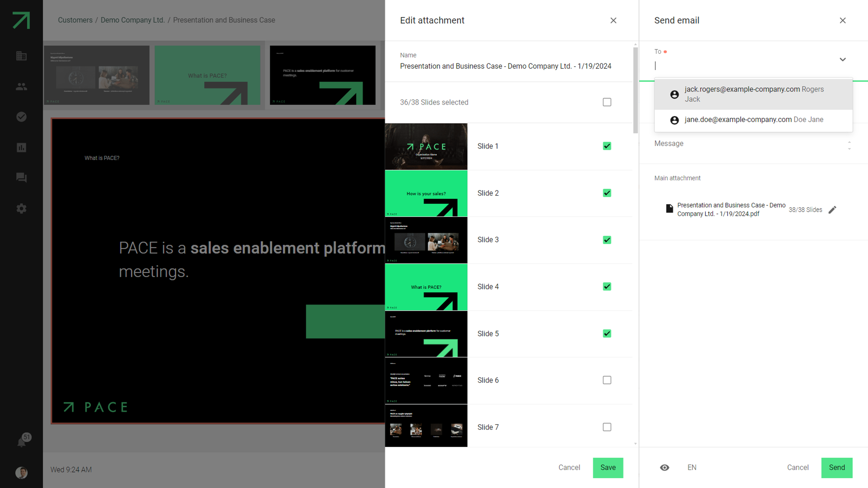Collapse the To recipients dropdown chevron
This screenshot has width=868, height=488.
coord(842,59)
